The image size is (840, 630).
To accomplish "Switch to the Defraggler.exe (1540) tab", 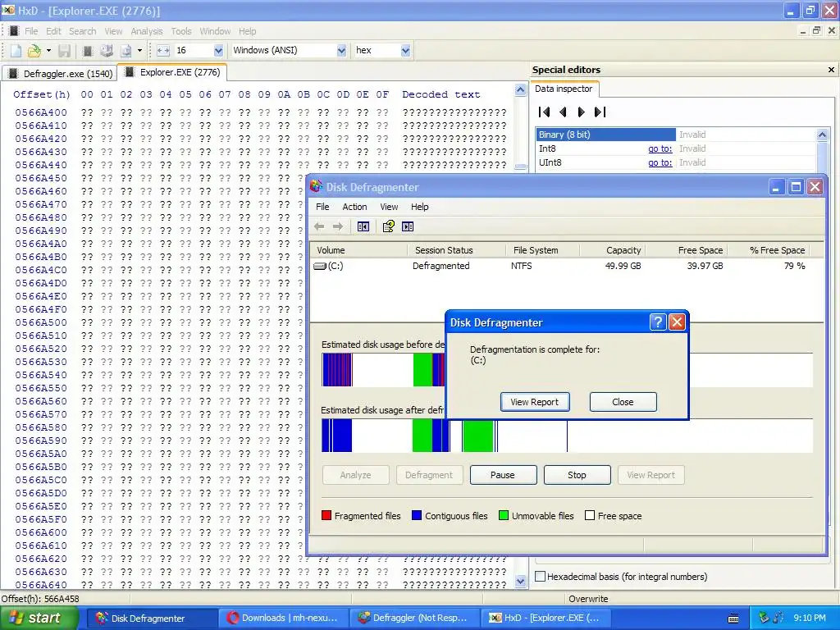I will coord(59,73).
